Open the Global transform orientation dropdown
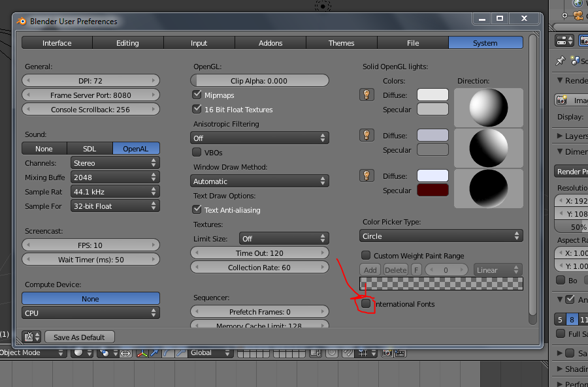 tap(210, 353)
